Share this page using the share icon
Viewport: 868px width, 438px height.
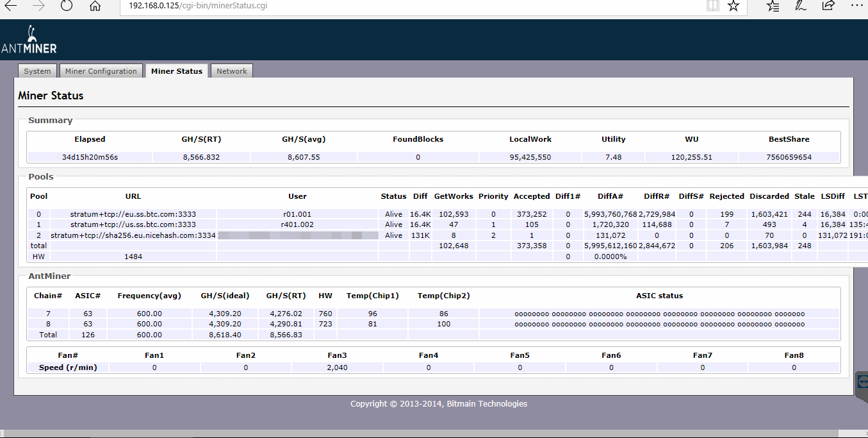(828, 6)
